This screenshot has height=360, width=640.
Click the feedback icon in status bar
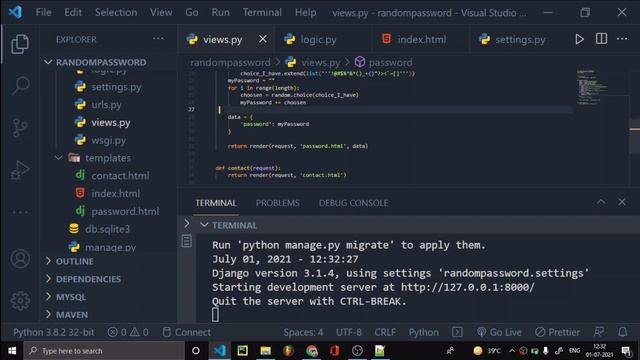[599, 332]
